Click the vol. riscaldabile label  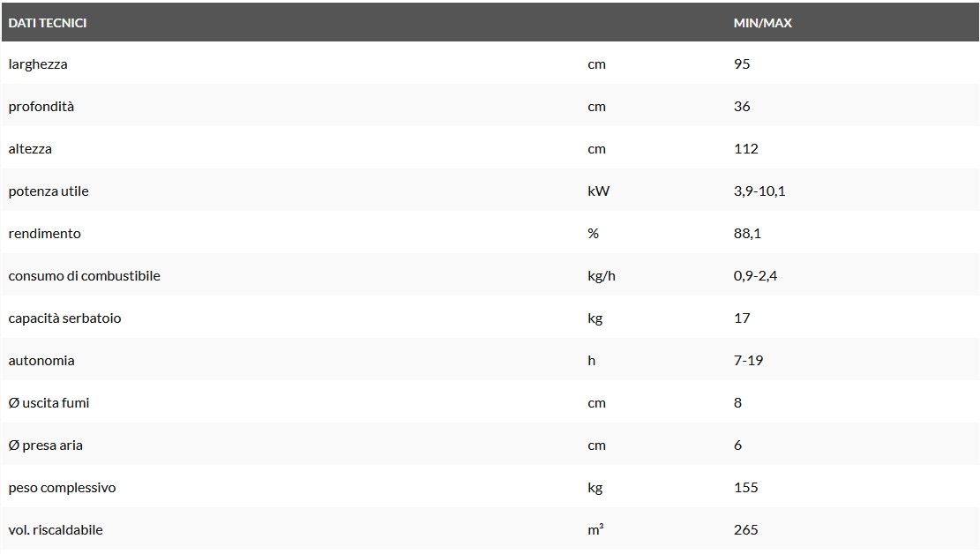pyautogui.click(x=56, y=530)
